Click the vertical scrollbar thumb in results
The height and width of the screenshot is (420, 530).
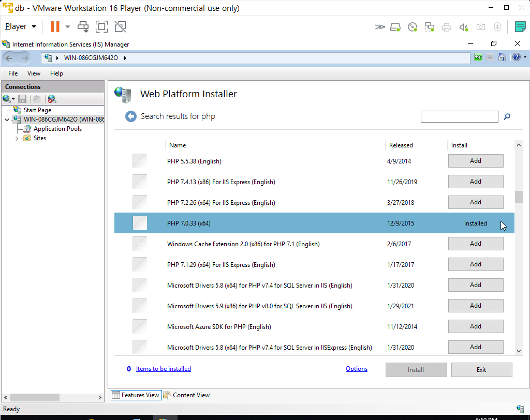pyautogui.click(x=519, y=198)
